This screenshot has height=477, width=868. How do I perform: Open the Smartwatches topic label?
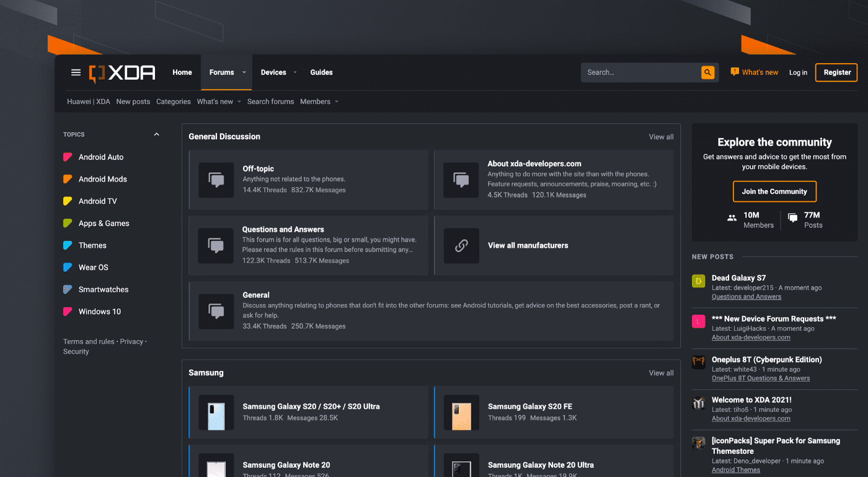pos(104,289)
